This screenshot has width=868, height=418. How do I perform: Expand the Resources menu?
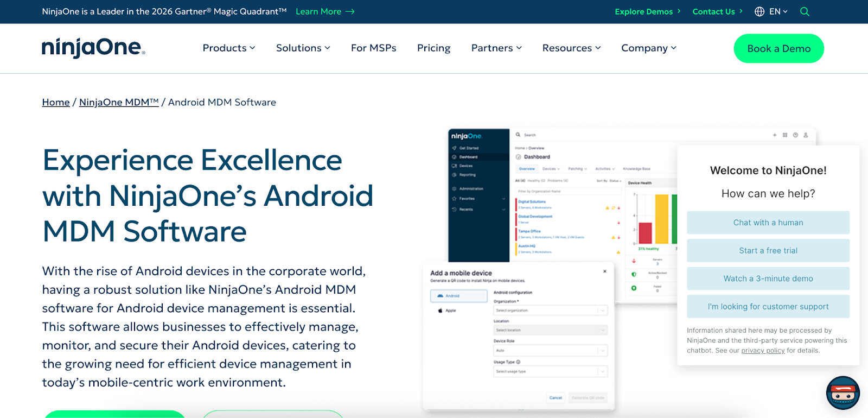click(x=572, y=48)
